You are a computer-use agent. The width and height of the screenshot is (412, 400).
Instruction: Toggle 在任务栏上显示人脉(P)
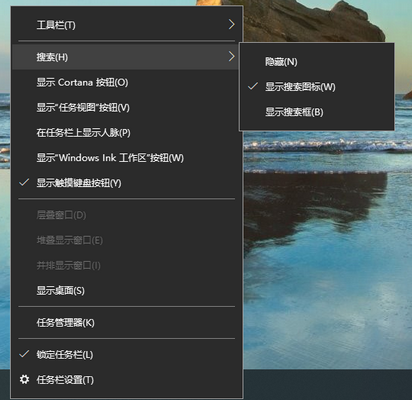coord(127,133)
